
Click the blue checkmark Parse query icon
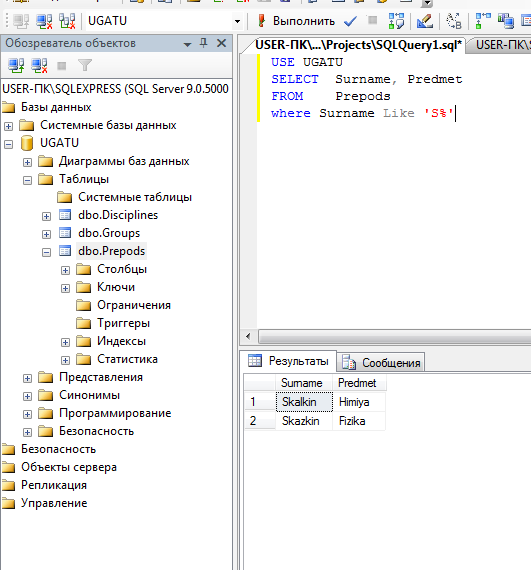point(350,21)
